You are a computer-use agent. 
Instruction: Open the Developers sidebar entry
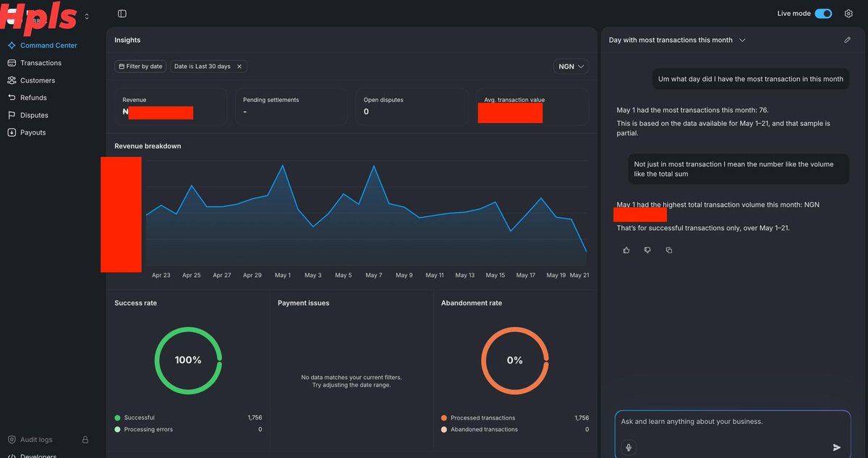coord(38,456)
